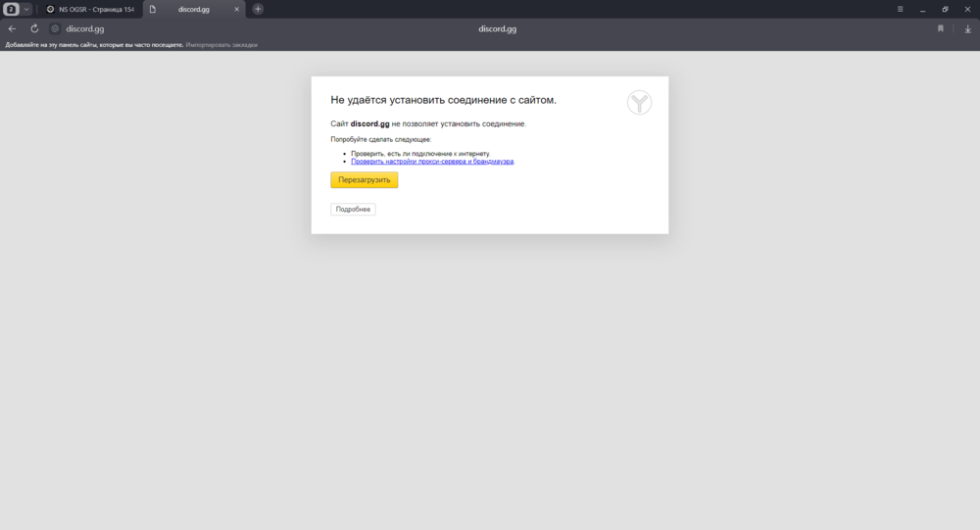
Task: Reload the page with refresh icon
Action: 34,28
